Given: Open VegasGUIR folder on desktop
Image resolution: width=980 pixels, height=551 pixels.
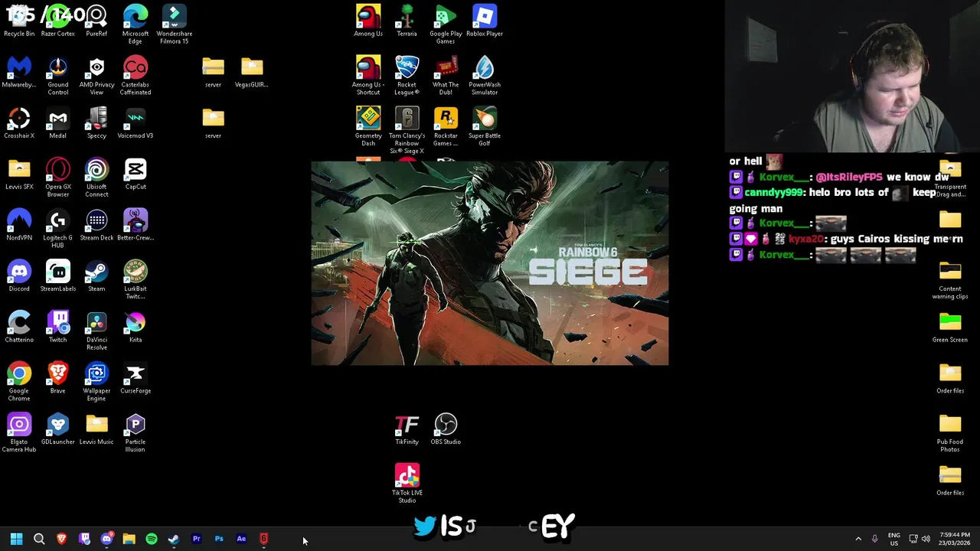Looking at the screenshot, I should point(252,72).
